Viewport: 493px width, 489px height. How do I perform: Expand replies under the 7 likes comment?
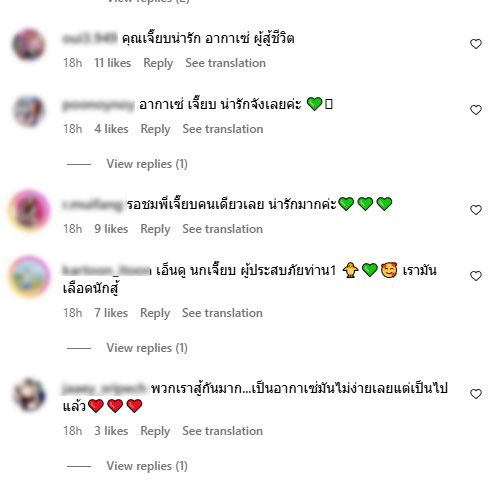[147, 348]
